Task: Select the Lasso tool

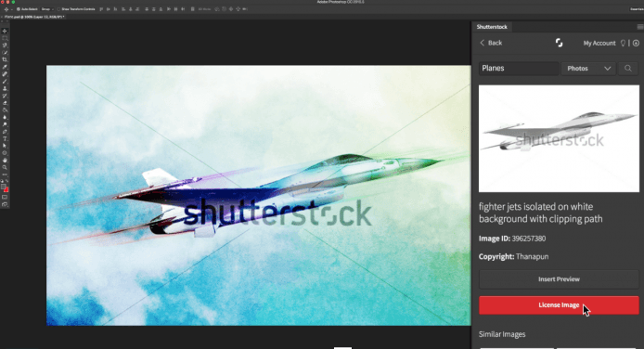Action: tap(5, 45)
